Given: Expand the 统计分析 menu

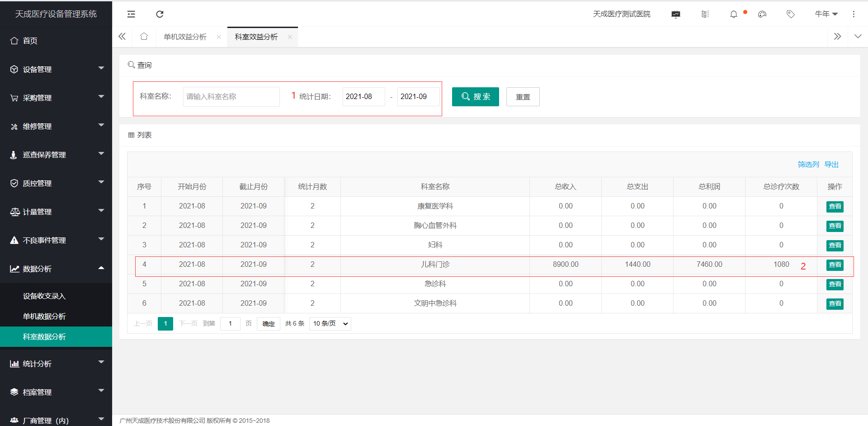Looking at the screenshot, I should 56,364.
